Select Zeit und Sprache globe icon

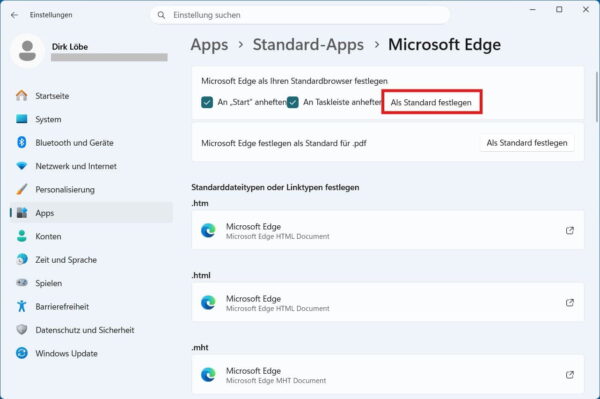(x=22, y=259)
